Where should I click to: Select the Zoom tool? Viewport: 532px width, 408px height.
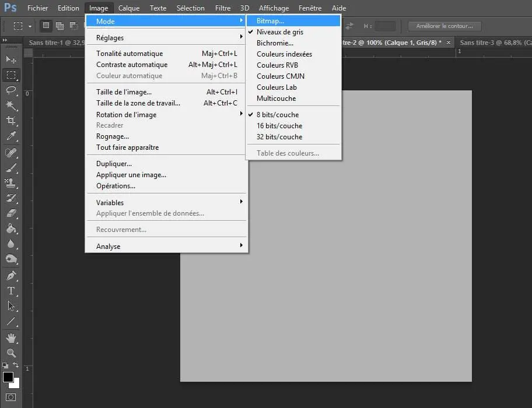point(11,353)
